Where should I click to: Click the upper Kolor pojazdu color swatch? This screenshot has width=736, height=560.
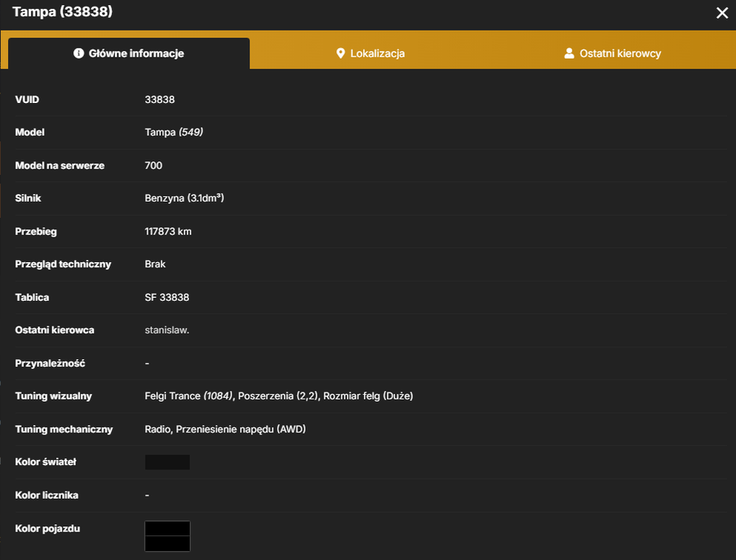[167, 529]
